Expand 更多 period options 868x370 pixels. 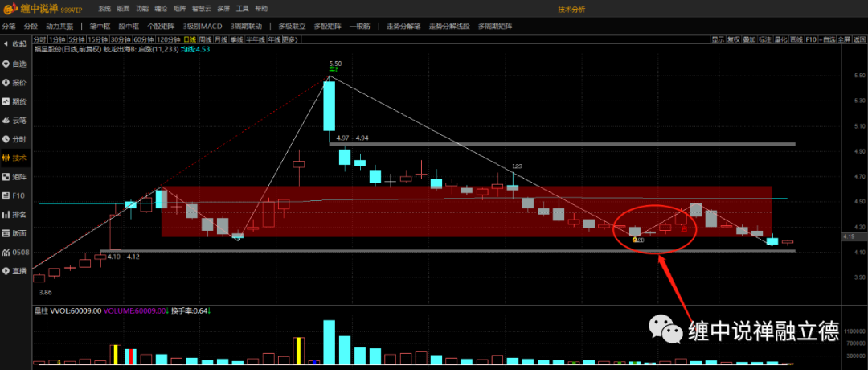(x=290, y=39)
